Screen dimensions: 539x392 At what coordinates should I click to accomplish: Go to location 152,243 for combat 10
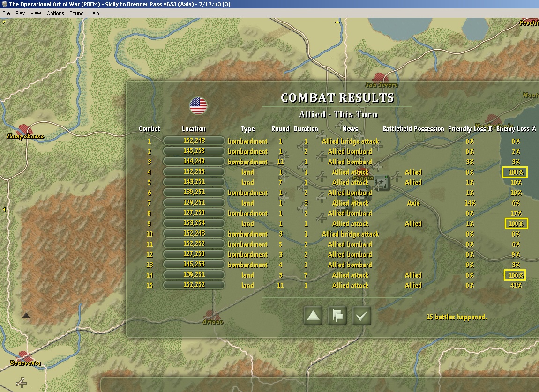[194, 234]
